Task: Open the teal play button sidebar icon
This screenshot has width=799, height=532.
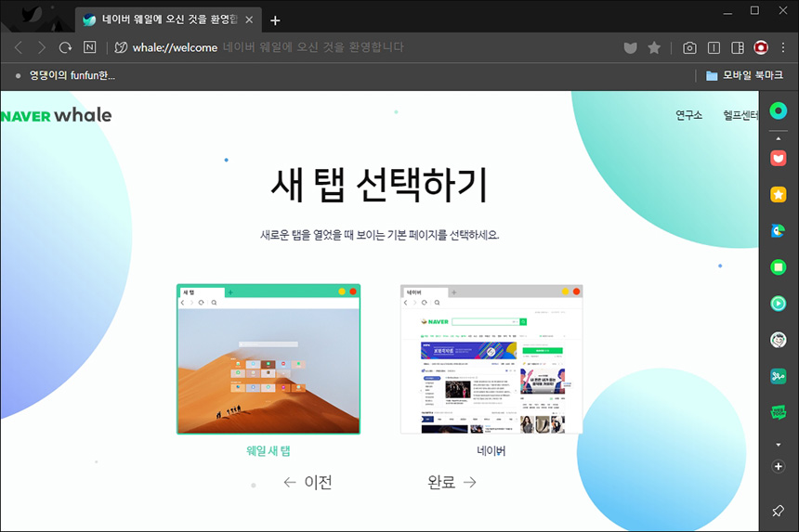Action: 779,304
